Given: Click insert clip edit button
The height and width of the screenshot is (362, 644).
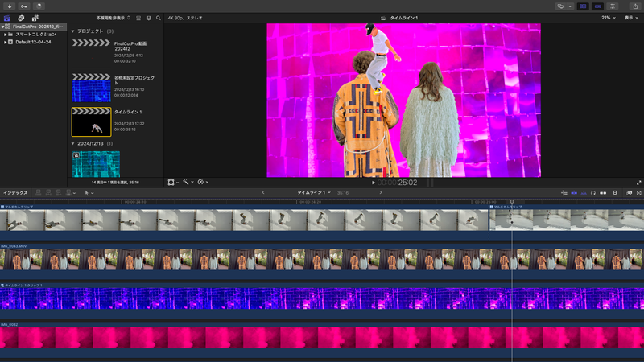Looking at the screenshot, I should click(x=48, y=193).
